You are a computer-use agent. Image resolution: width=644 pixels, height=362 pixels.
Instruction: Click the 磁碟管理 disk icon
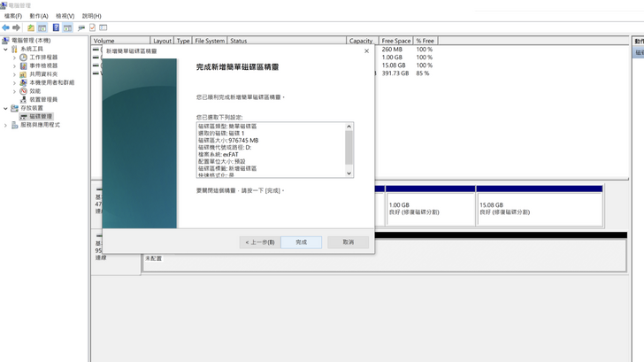point(23,117)
